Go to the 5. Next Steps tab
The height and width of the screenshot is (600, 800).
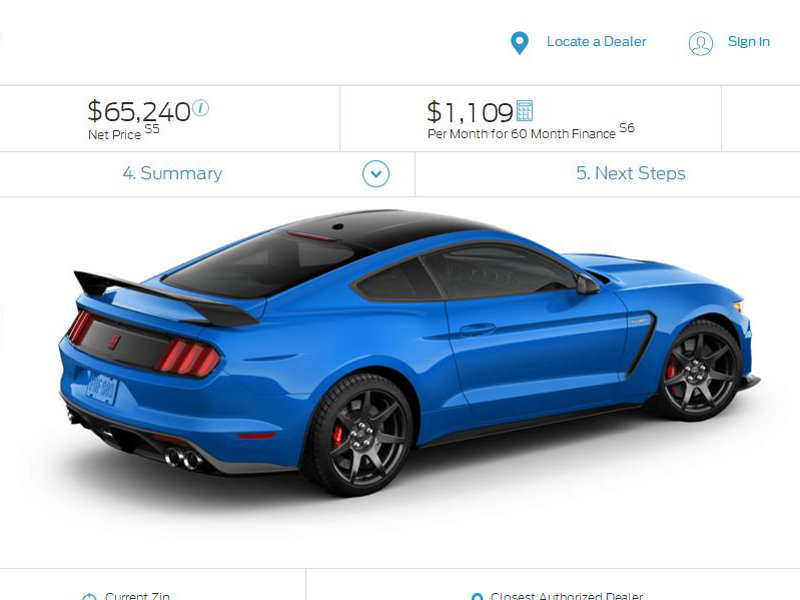[631, 173]
